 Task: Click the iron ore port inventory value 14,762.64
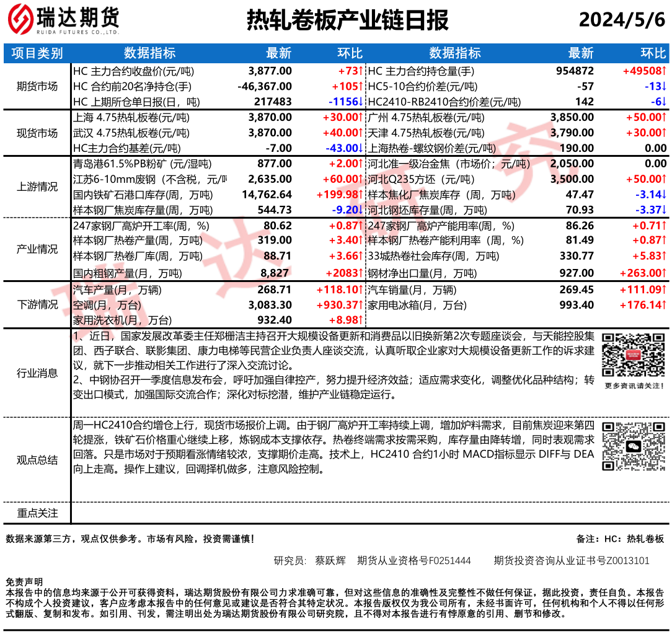click(267, 195)
